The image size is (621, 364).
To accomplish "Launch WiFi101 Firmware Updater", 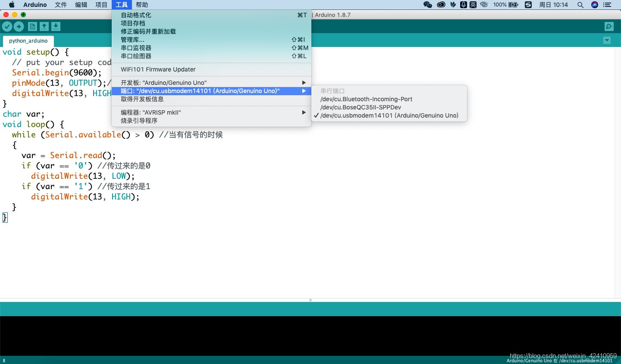I will 211,69.
